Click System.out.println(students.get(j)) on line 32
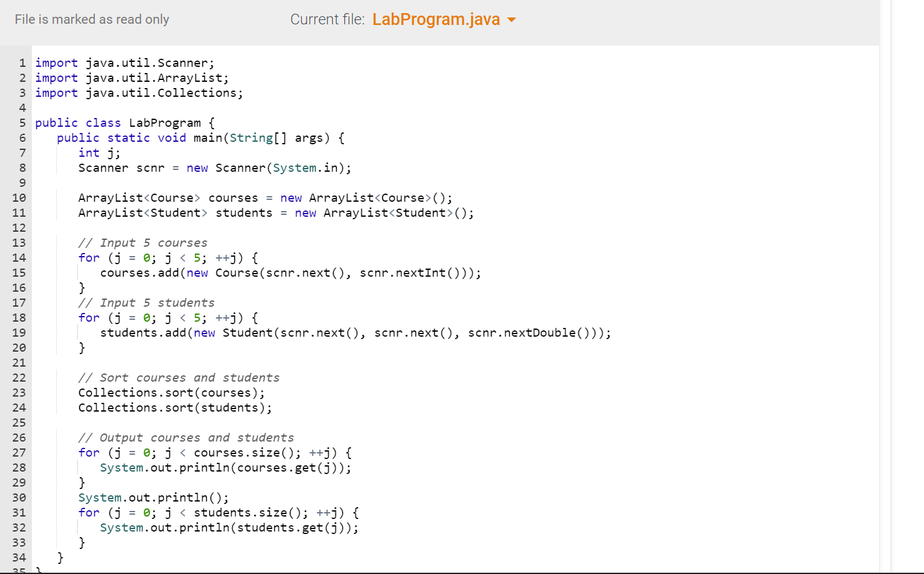This screenshot has width=924, height=574. coord(229,527)
